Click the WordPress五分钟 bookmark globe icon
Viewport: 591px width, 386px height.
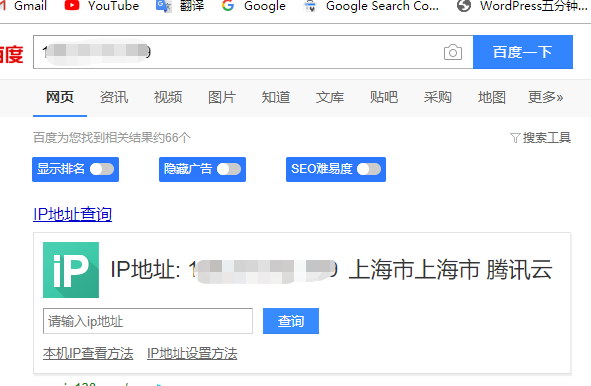click(x=464, y=6)
